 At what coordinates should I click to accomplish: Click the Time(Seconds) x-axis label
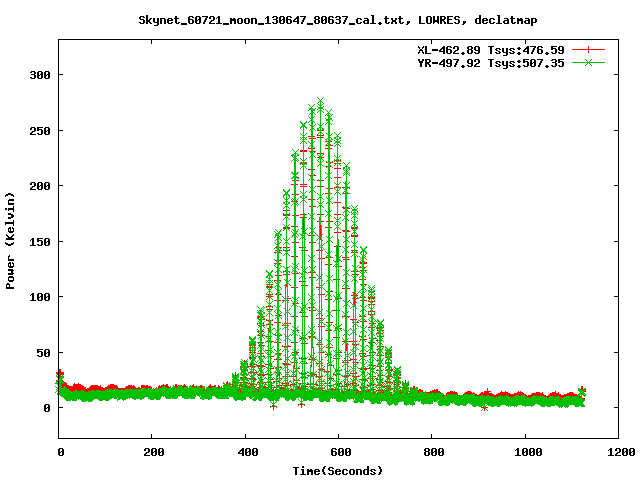tap(338, 471)
